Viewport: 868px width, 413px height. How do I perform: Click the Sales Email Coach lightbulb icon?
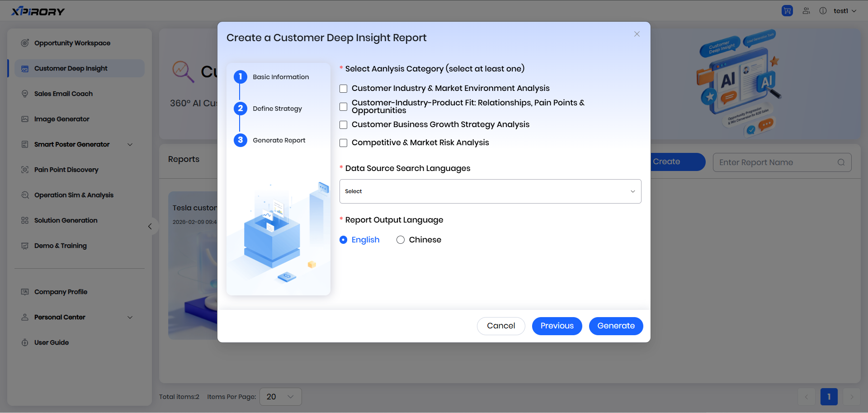click(x=25, y=94)
